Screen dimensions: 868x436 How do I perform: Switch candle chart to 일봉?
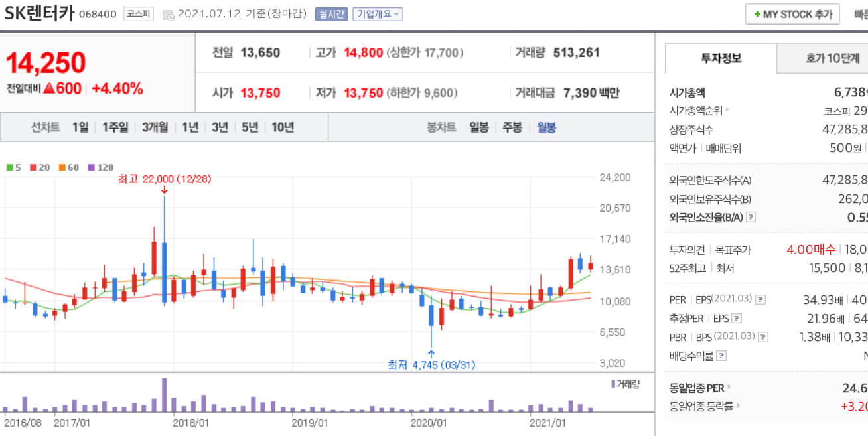pyautogui.click(x=478, y=127)
